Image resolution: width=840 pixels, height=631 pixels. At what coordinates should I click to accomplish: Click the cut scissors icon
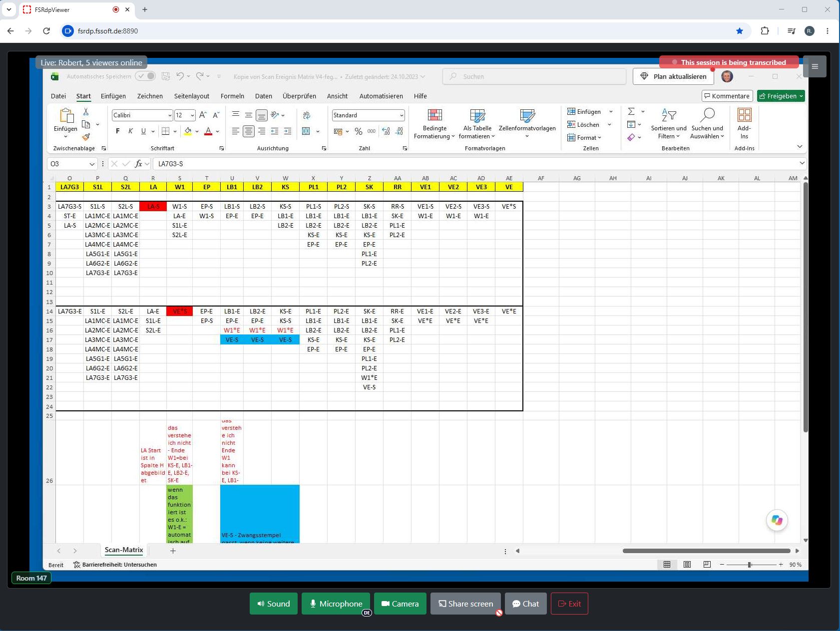[86, 111]
